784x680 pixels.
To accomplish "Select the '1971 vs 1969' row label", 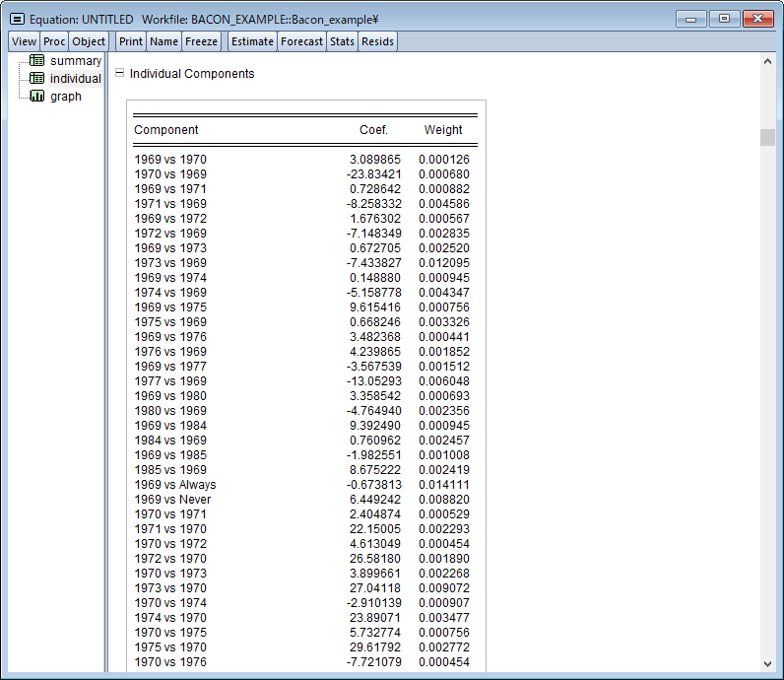I will (170, 204).
